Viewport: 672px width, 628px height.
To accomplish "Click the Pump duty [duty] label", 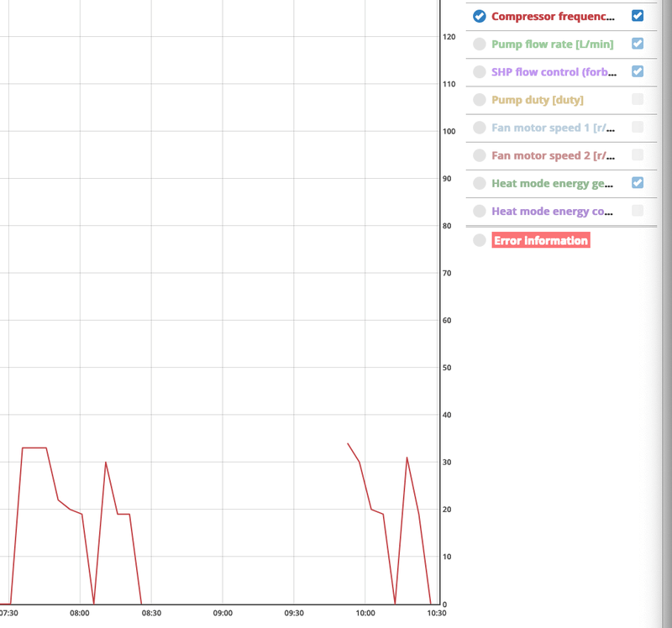I will [x=538, y=100].
